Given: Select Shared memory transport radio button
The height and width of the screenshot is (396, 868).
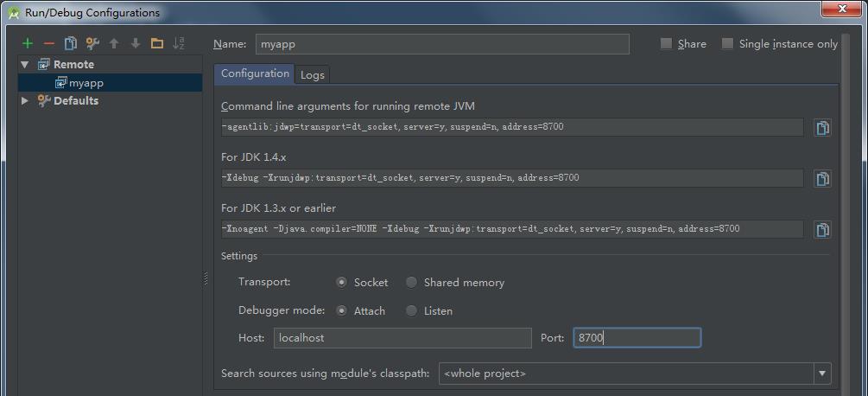Looking at the screenshot, I should (412, 283).
